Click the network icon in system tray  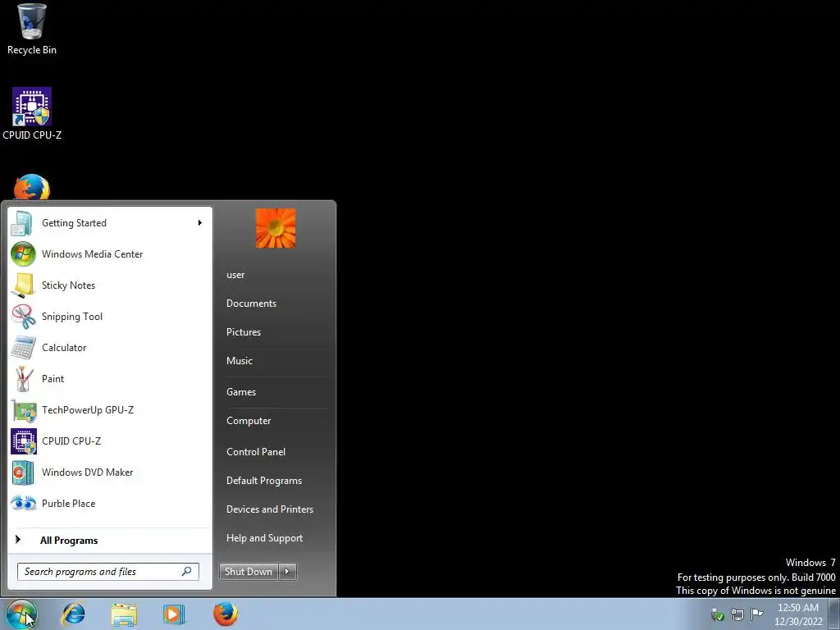pyautogui.click(x=737, y=614)
